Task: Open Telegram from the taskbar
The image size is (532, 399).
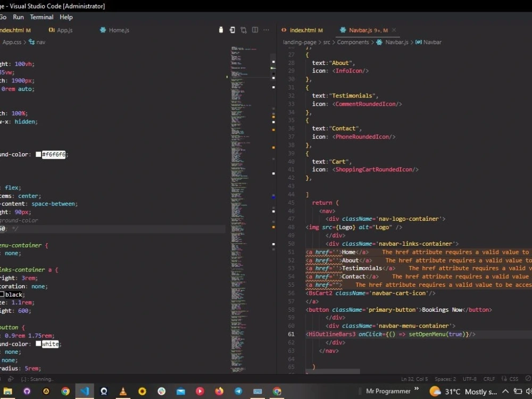Action: pyautogui.click(x=238, y=392)
